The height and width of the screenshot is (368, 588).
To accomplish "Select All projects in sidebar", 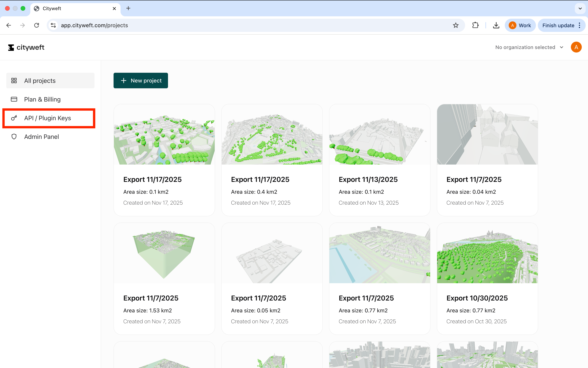I will (40, 81).
